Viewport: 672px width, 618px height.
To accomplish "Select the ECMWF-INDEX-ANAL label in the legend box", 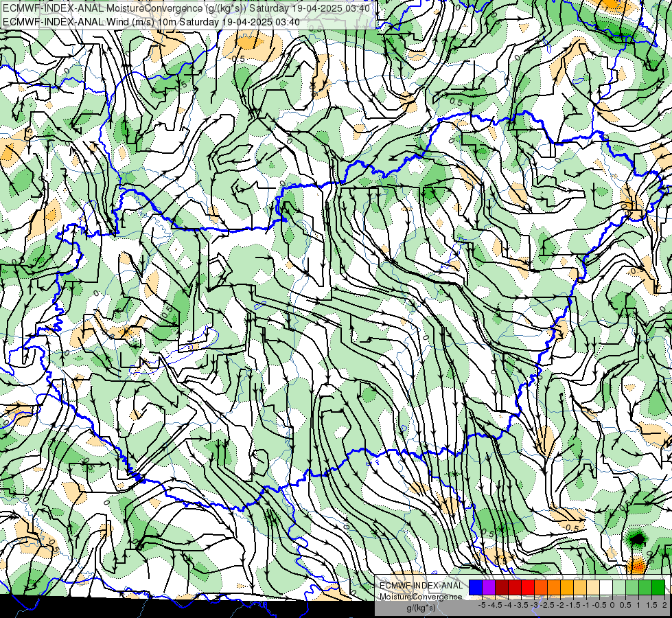I will click(421, 586).
